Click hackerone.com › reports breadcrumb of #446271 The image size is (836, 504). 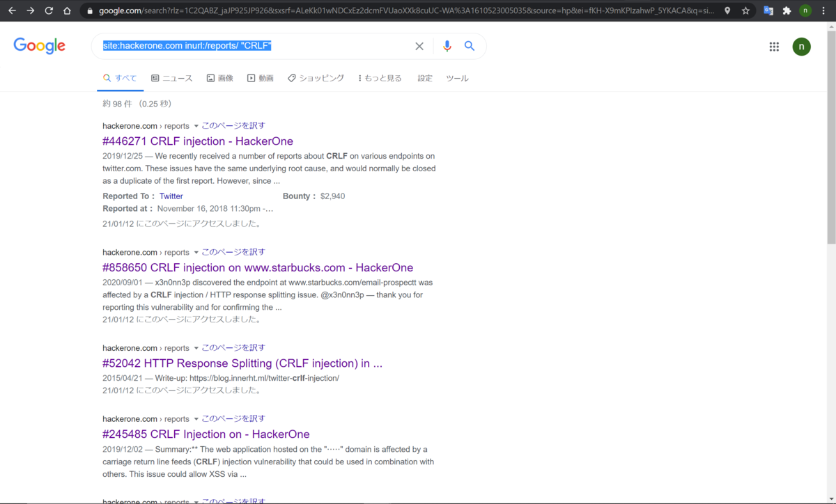coord(146,126)
